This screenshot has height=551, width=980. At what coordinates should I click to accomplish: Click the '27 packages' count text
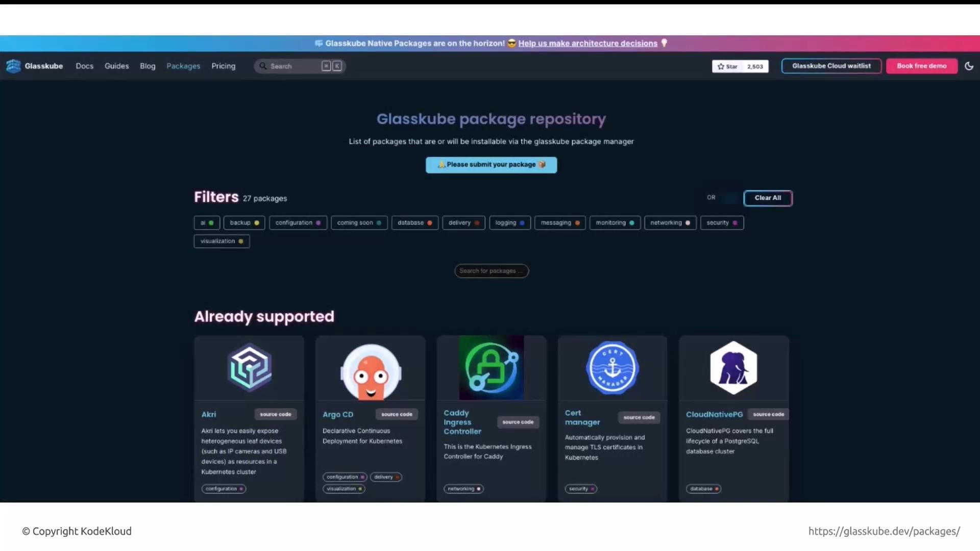coord(265,198)
